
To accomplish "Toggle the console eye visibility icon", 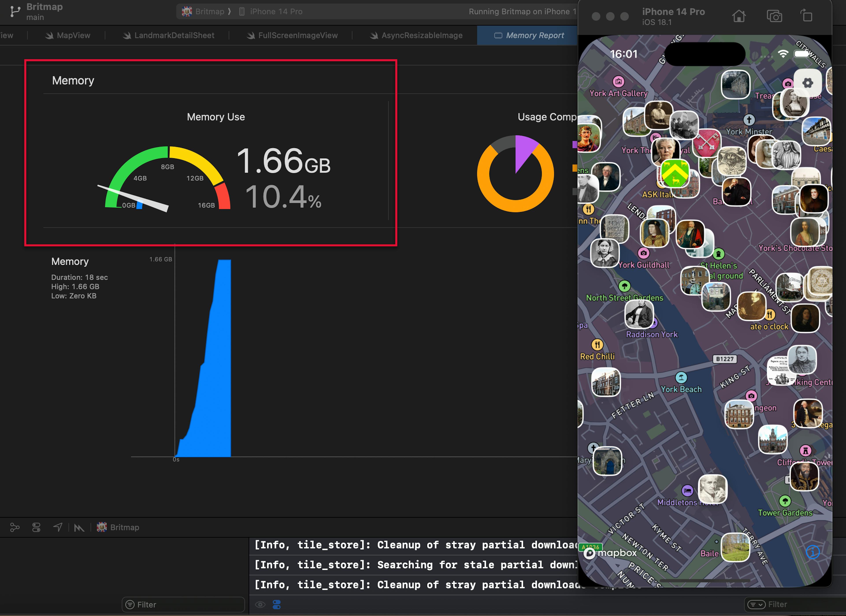I will (260, 605).
